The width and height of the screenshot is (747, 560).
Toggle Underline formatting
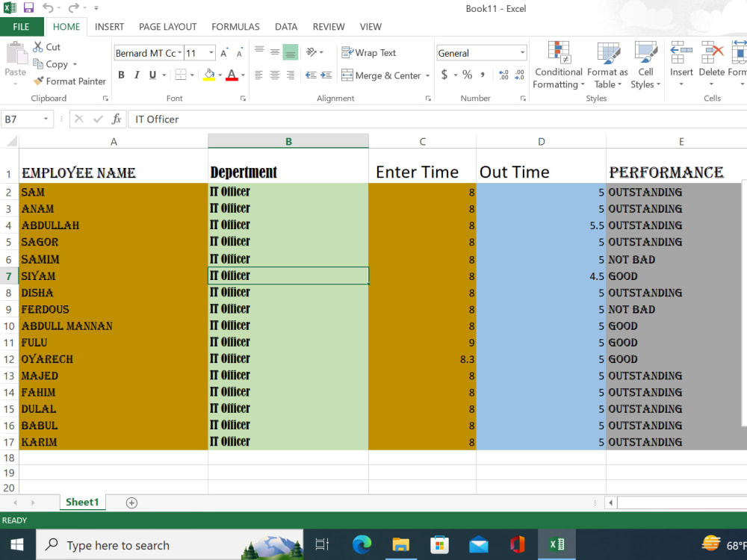click(152, 75)
